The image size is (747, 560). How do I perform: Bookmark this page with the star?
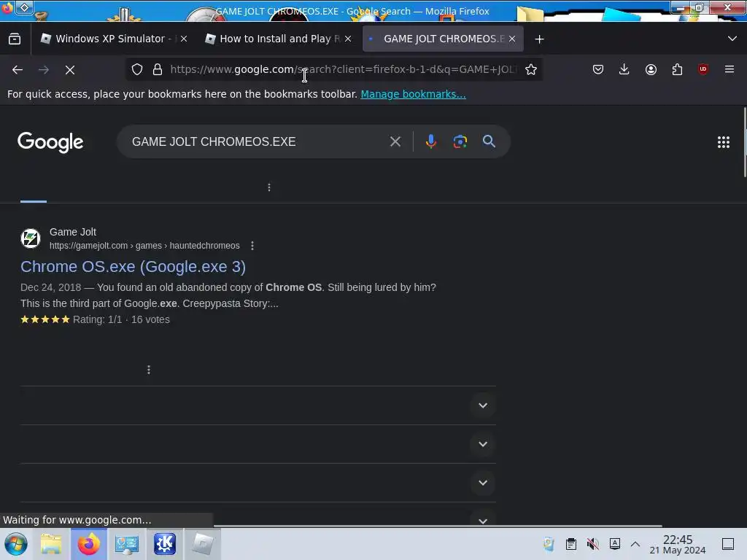531,69
